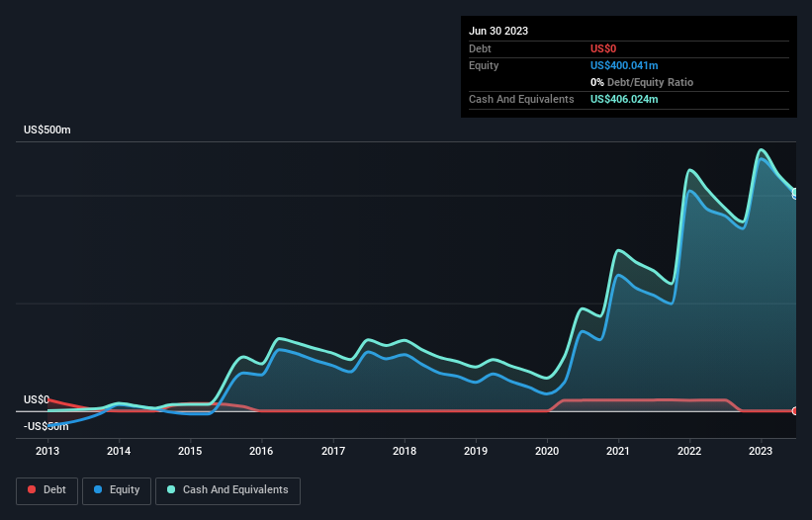Toggle the Equity series legend button
This screenshot has height=520, width=812.
[x=117, y=490]
